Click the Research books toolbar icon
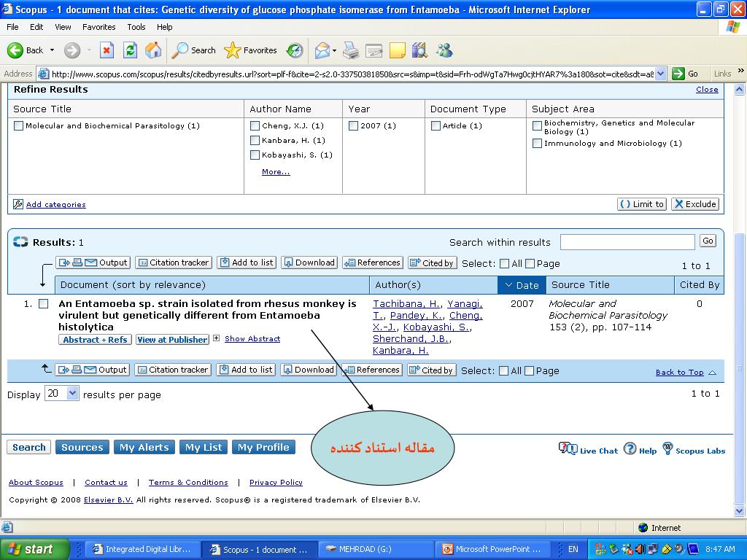The width and height of the screenshot is (747, 560). click(419, 50)
